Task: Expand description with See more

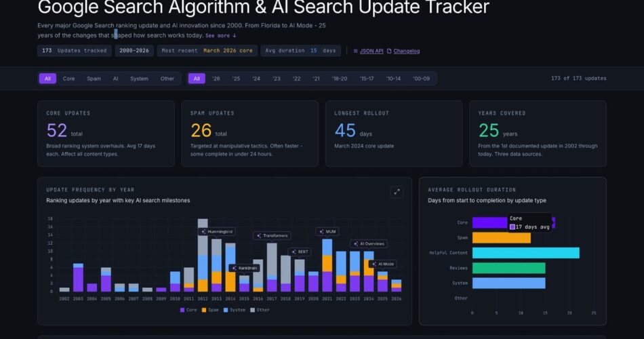Action: pos(221,35)
